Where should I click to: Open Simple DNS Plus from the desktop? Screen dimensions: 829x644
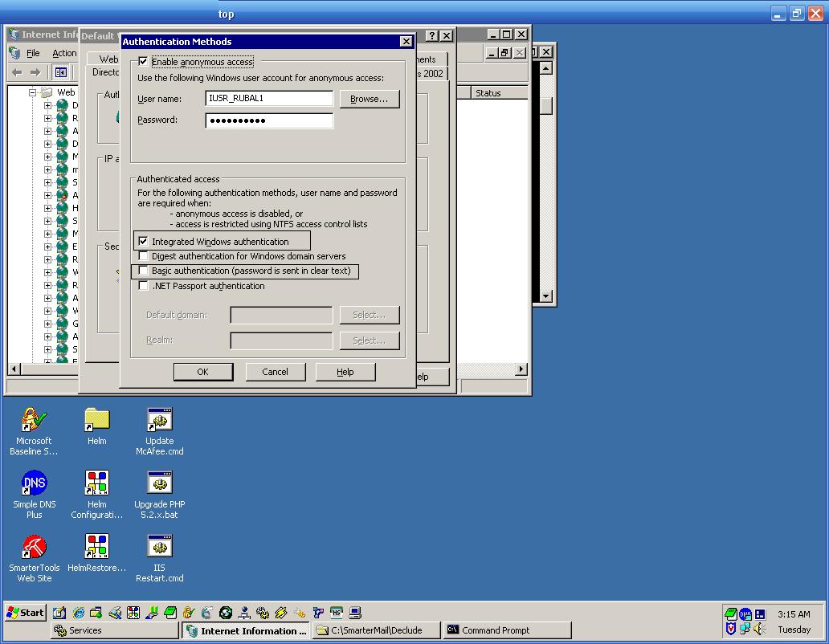point(34,482)
